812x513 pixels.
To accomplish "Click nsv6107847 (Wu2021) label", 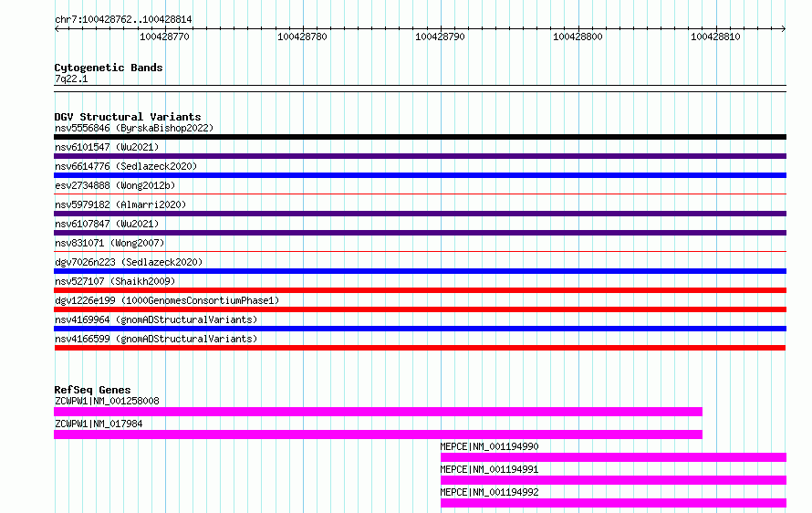I will pos(107,224).
